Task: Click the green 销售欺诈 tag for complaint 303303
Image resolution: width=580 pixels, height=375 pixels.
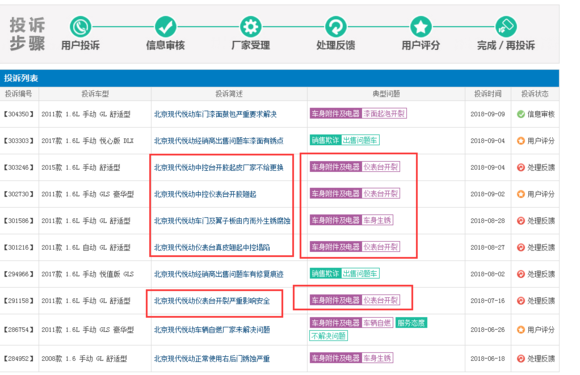Action: pos(325,140)
